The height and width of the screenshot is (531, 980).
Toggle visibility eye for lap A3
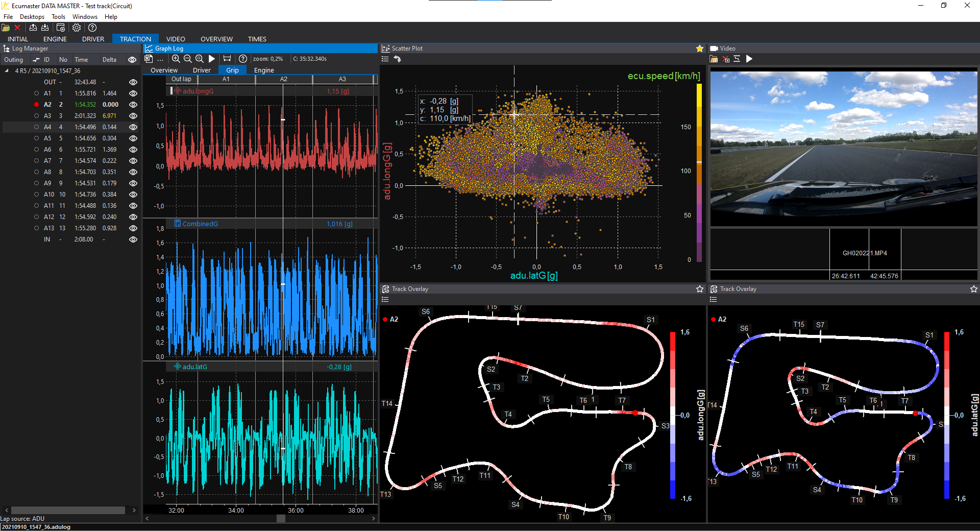(x=133, y=116)
